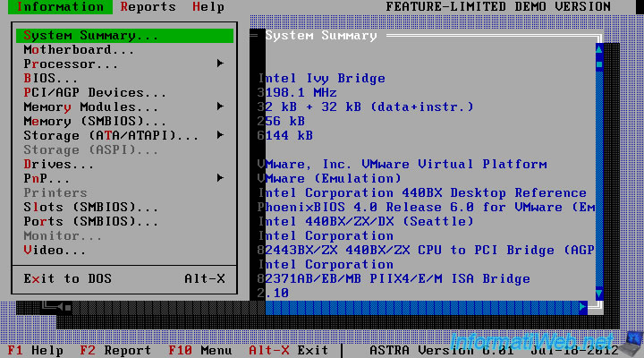The image size is (644, 358).
Task: Expand the Memory Modules submenu arrow
Action: tap(220, 107)
